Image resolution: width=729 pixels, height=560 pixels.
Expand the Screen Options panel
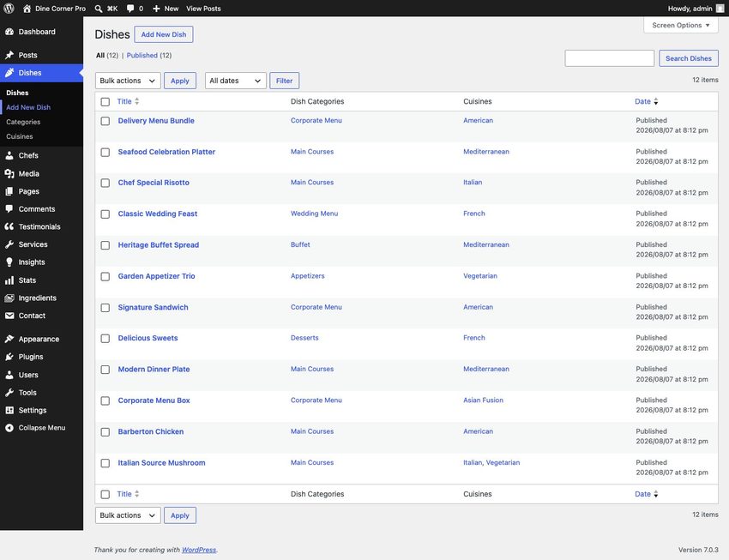681,25
